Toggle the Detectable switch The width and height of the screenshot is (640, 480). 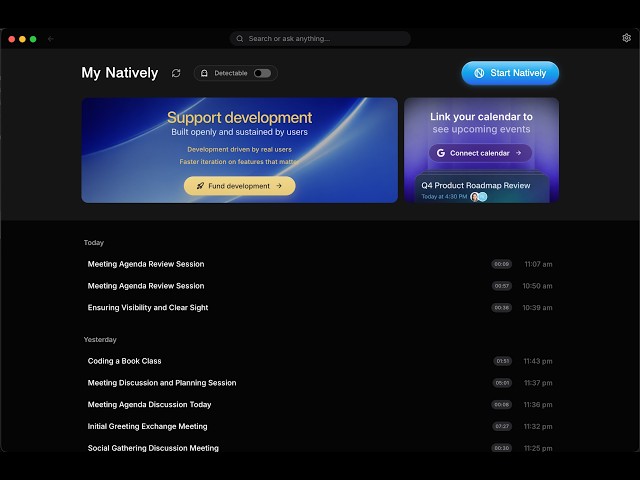click(x=262, y=73)
